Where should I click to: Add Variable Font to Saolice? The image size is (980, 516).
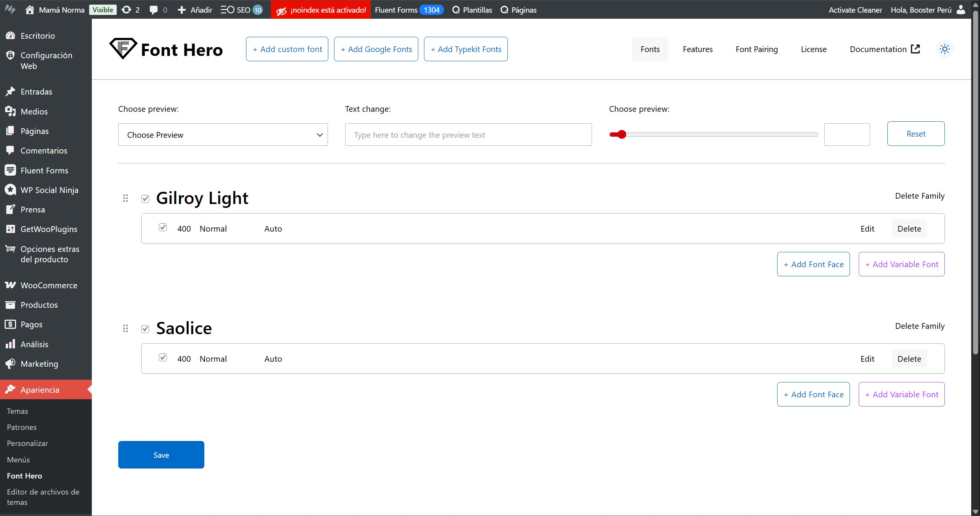coord(902,394)
